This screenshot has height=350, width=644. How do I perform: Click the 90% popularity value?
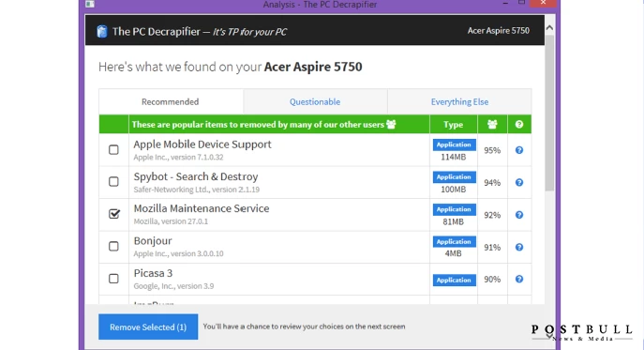pos(492,280)
